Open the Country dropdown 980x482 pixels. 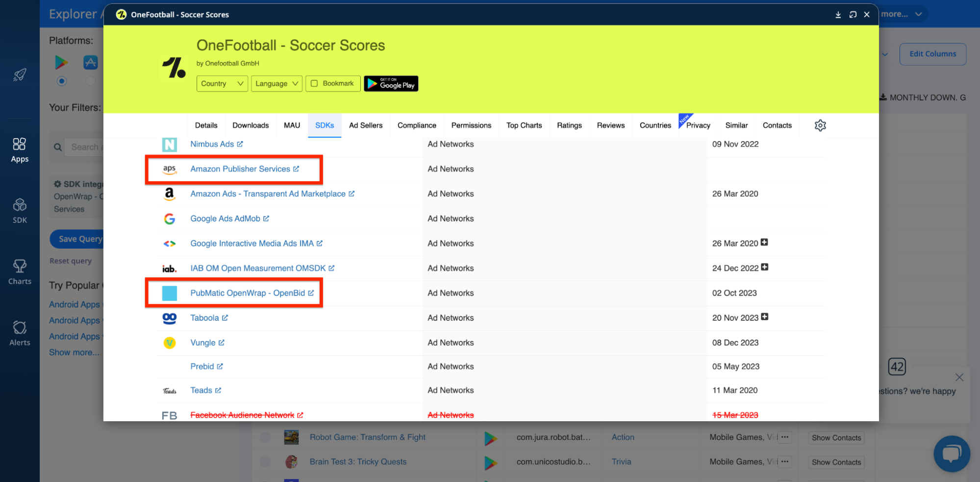(222, 84)
